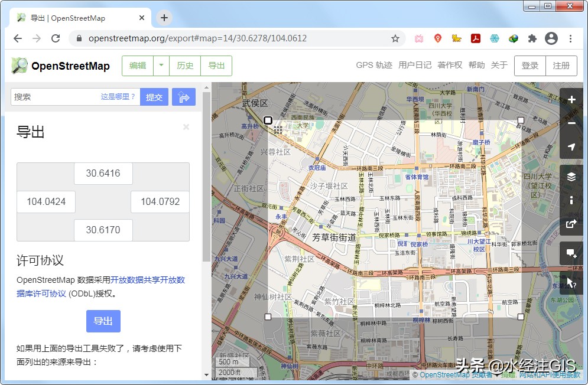Click the 省体育馆 station label
588x385 pixels.
(417, 177)
